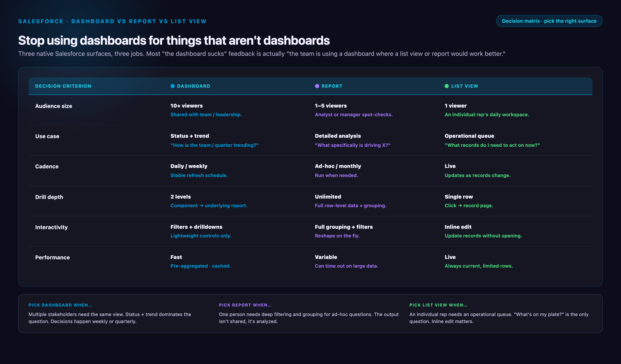621x364 pixels.
Task: Click the note "Stable refresh schedule."
Action: click(199, 175)
